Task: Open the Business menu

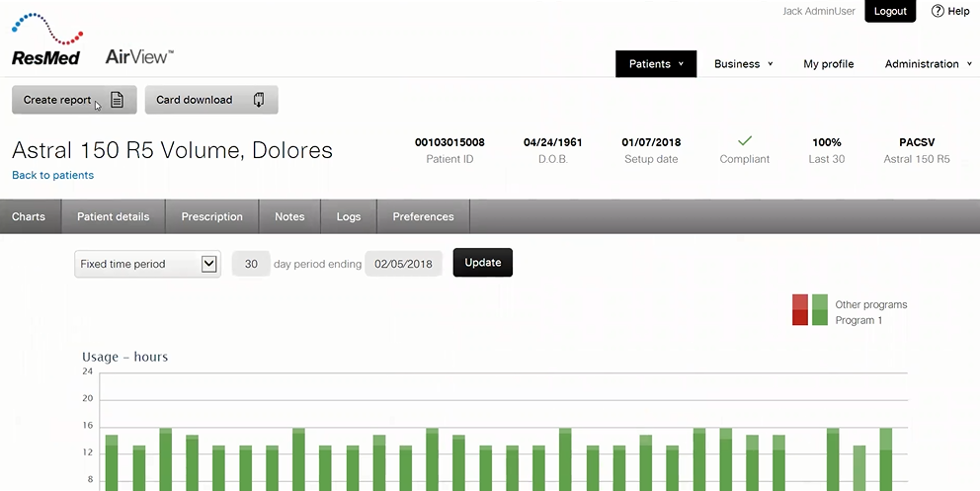Action: pos(743,63)
